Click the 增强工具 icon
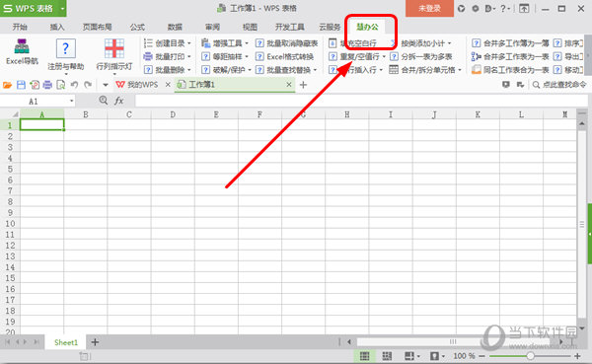The width and height of the screenshot is (592, 364). pos(206,43)
